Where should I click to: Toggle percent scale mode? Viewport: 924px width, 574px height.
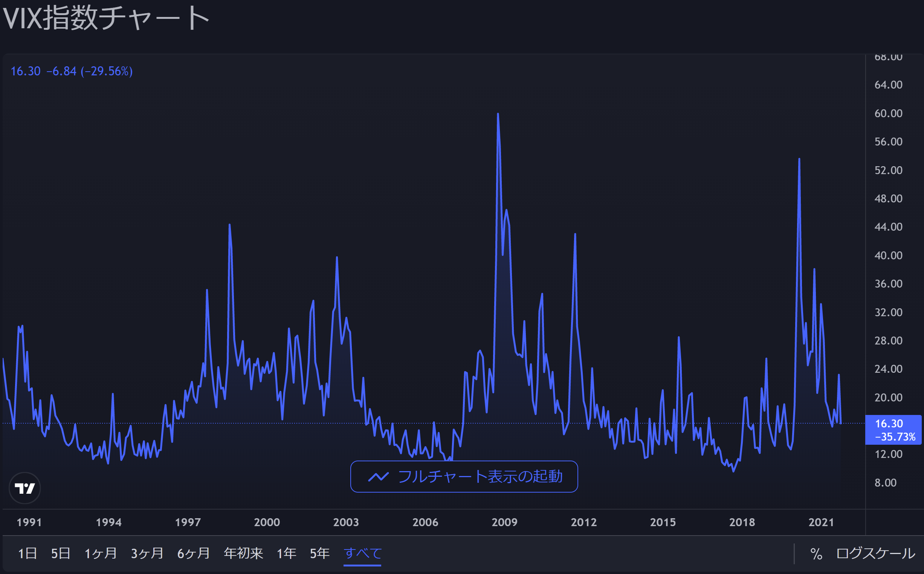(x=816, y=554)
